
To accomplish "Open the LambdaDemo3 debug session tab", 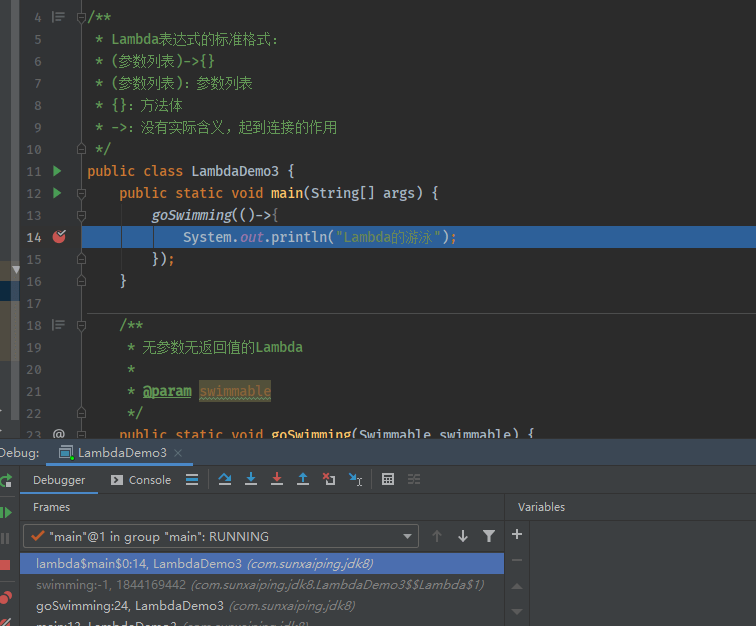I will tap(122, 452).
